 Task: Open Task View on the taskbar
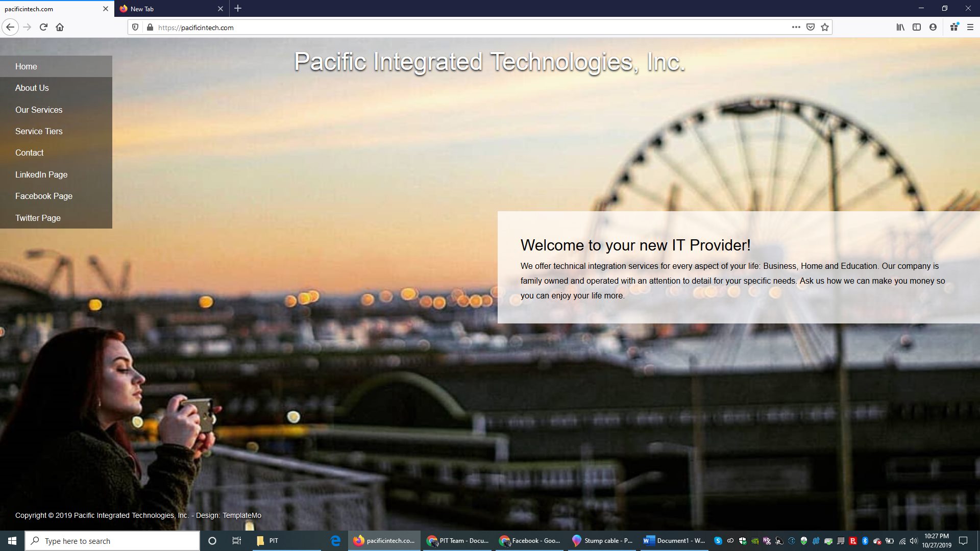(x=237, y=541)
